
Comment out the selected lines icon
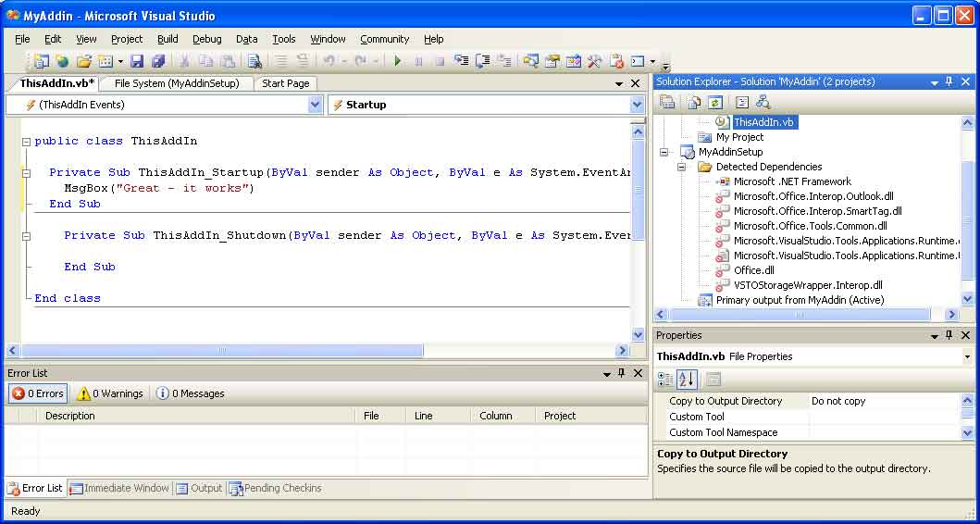(x=281, y=61)
